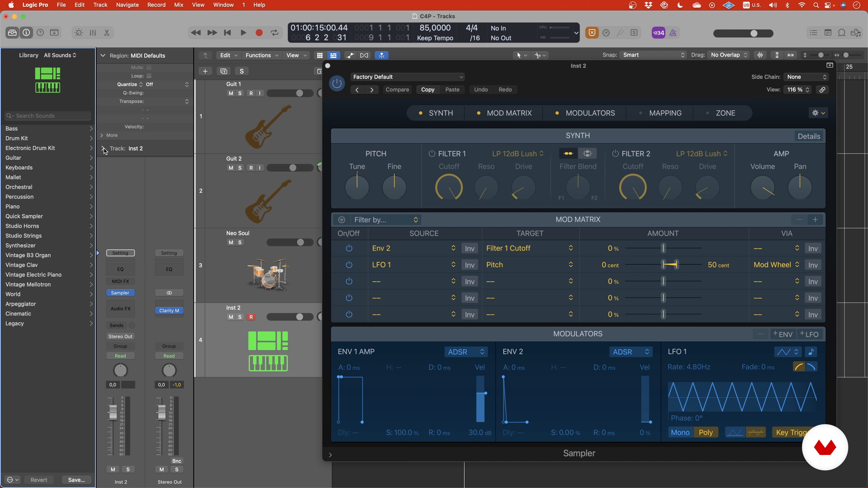Open Quick Help question mark button
868x488 pixels.
pyautogui.click(x=40, y=33)
